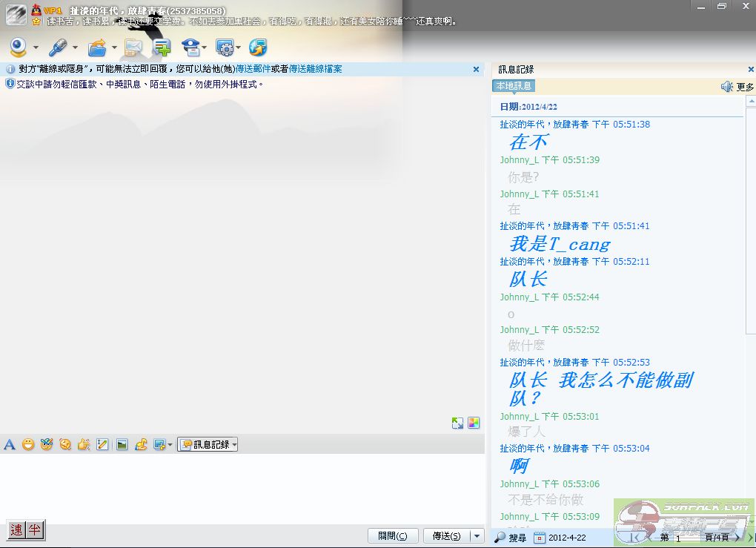Open the emoticon smiley picker
756x548 pixels.
point(28,445)
